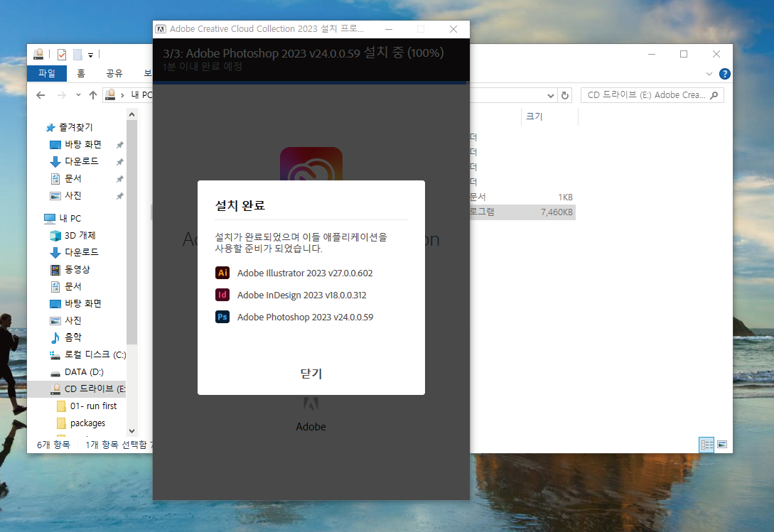Open the recent locations dropdown arrow

78,95
